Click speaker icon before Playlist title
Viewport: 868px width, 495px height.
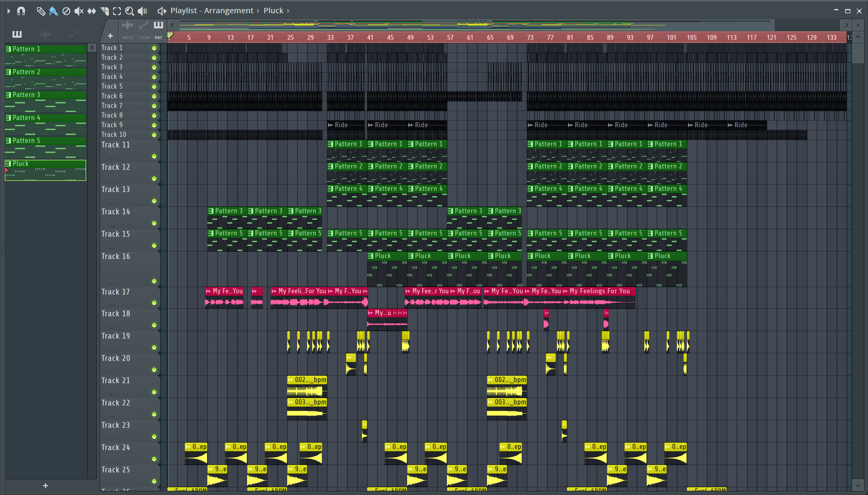pyautogui.click(x=162, y=11)
